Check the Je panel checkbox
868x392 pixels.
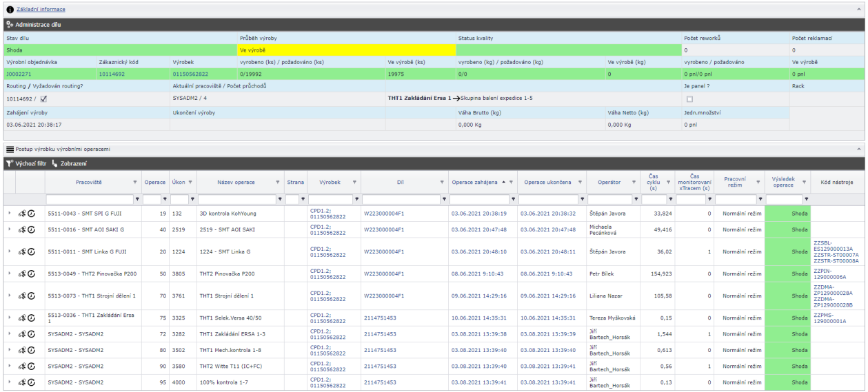pyautogui.click(x=689, y=99)
